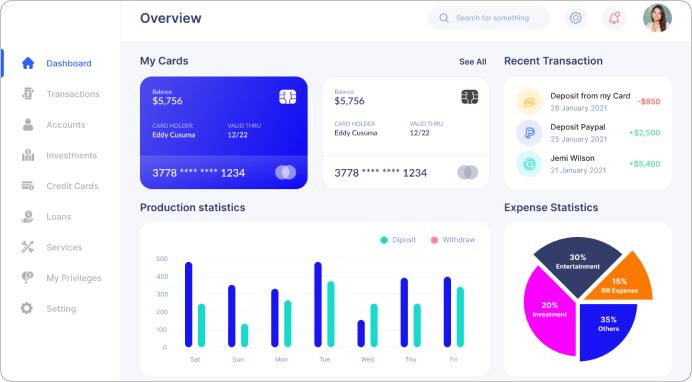Click the Dashboard home icon
This screenshot has width=692, height=382.
pyautogui.click(x=28, y=63)
